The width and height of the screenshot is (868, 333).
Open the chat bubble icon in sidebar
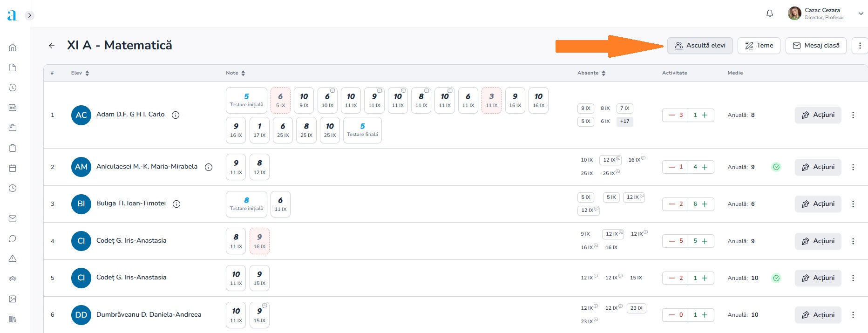tap(13, 238)
